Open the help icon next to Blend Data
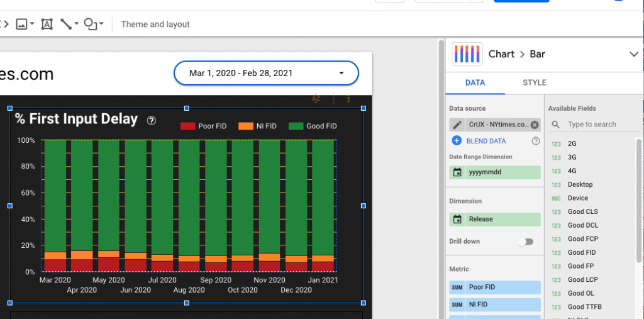This screenshot has height=319, width=644. click(x=536, y=141)
